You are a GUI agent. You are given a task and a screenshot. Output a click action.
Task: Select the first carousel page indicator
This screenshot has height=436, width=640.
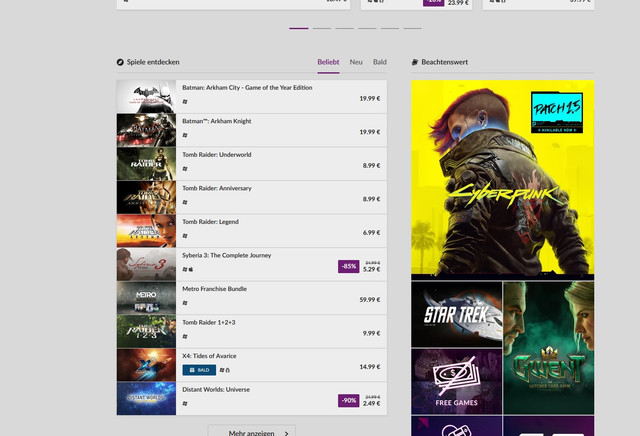pos(299,28)
